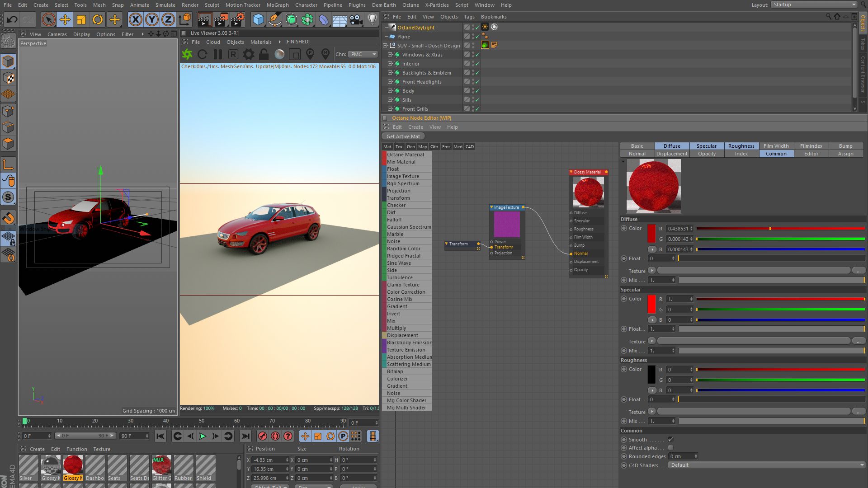Viewport: 868px width, 488px height.
Task: Toggle Plane object render checkmark
Action: [477, 37]
